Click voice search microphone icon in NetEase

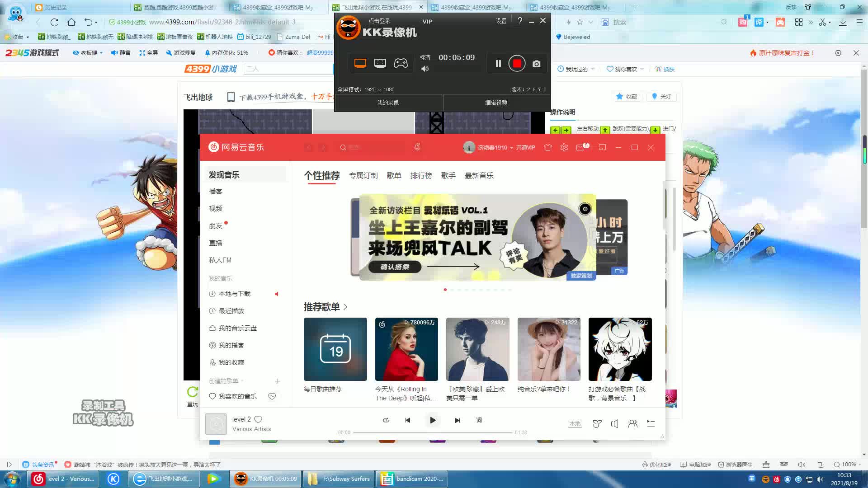pyautogui.click(x=417, y=147)
